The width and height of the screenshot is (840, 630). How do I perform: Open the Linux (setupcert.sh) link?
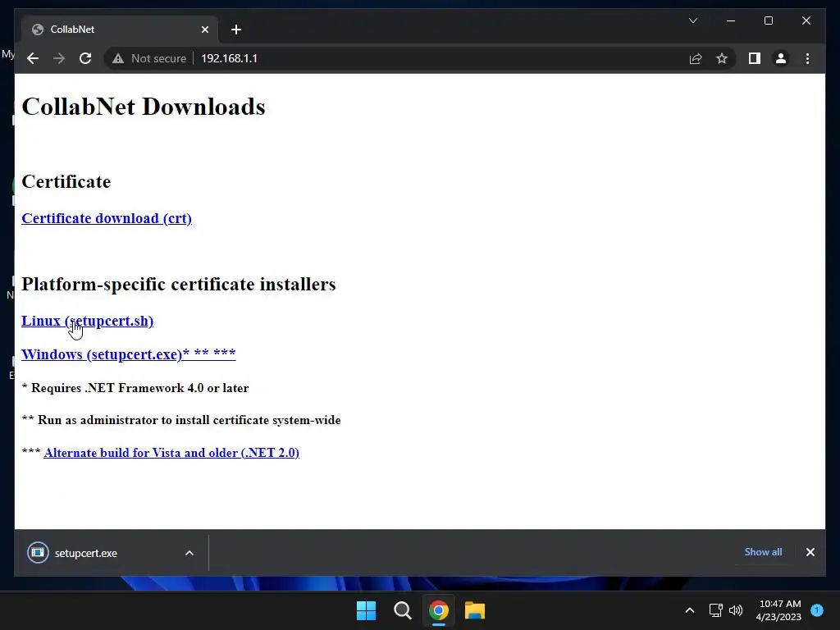(x=87, y=321)
